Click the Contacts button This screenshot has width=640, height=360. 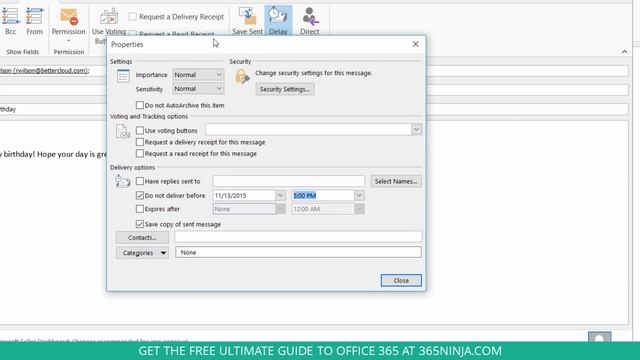click(142, 238)
